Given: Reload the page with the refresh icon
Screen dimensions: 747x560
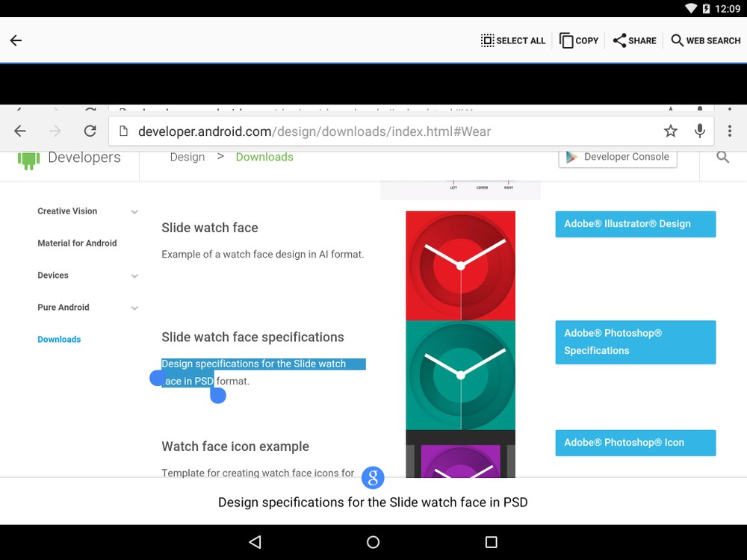Looking at the screenshot, I should pos(90,131).
